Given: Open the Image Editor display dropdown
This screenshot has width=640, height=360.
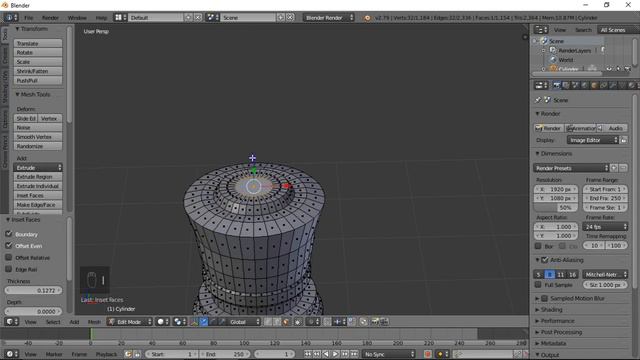Looking at the screenshot, I should coord(593,140).
